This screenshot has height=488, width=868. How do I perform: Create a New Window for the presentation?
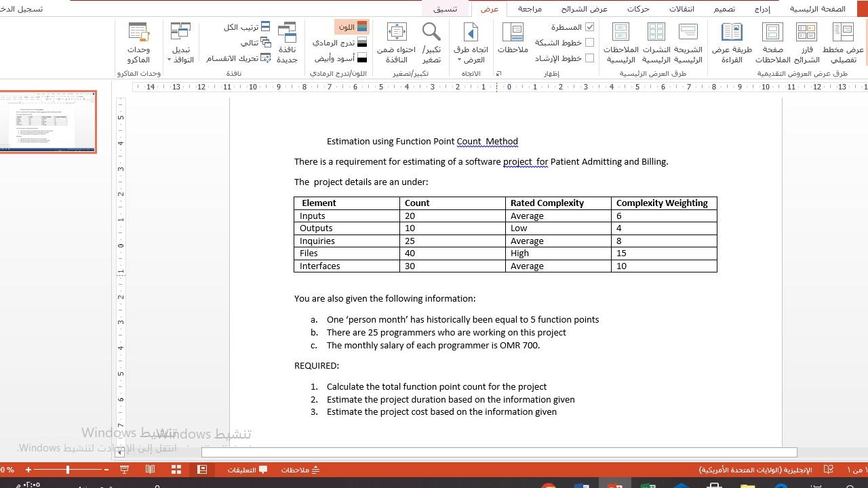click(286, 41)
